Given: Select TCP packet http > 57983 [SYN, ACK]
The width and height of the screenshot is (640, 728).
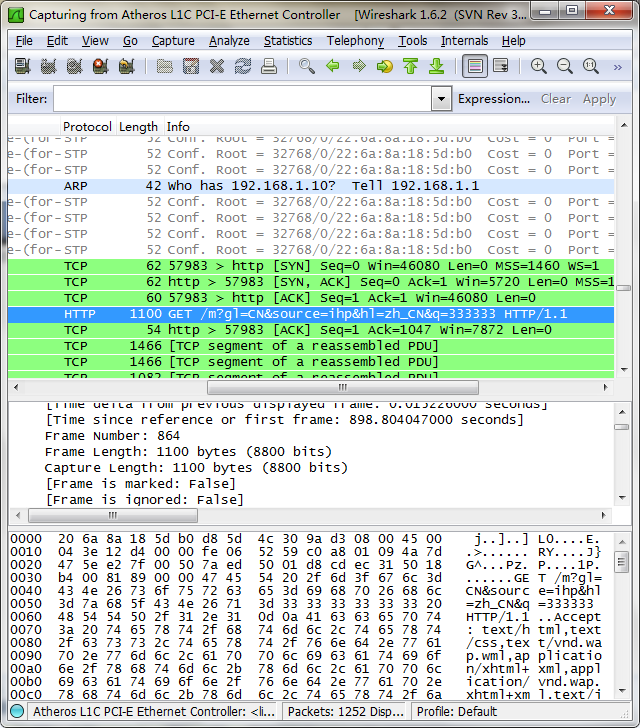Looking at the screenshot, I should [x=311, y=282].
